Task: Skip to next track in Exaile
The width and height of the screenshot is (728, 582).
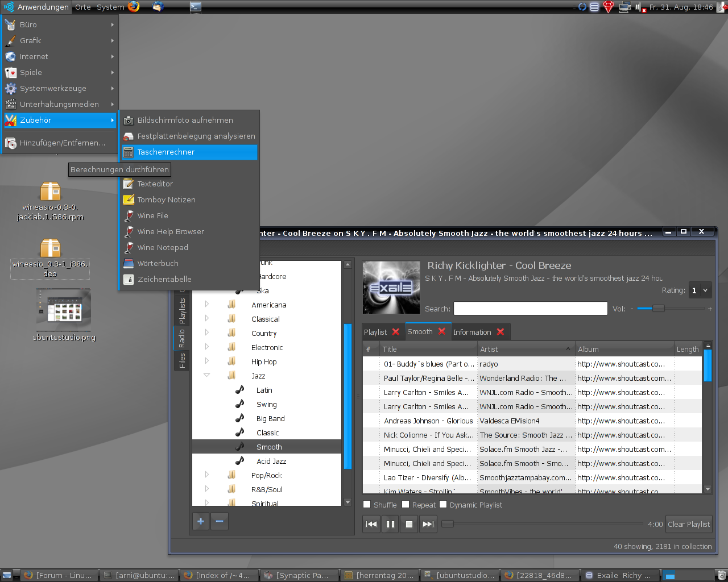Action: pos(428,524)
